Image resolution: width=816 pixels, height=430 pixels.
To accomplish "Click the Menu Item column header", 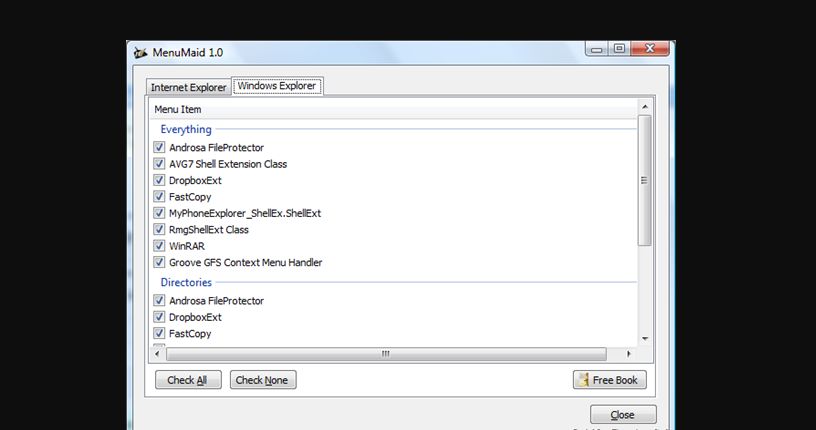I will [x=394, y=109].
